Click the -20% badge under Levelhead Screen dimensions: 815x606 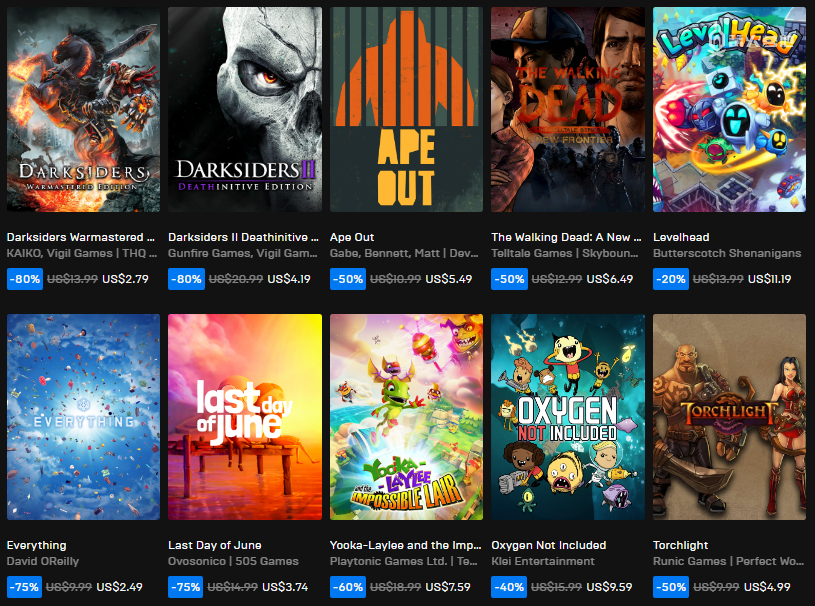pos(671,279)
